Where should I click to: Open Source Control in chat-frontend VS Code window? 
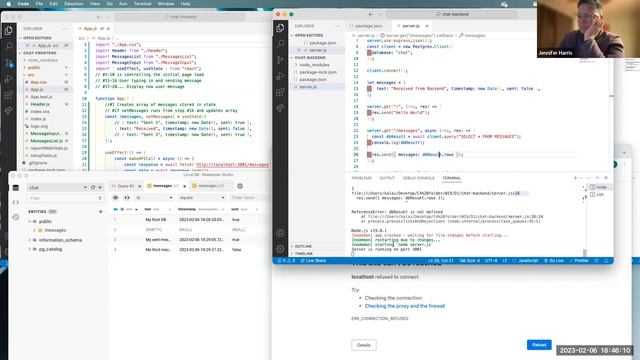point(9,63)
